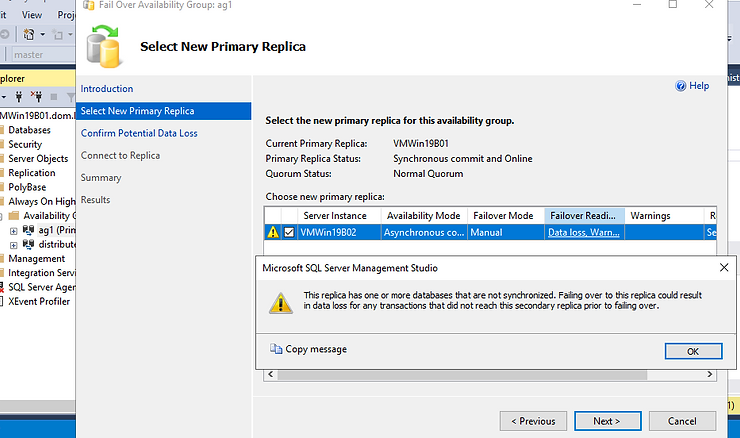Expand the ag1 tree node
The image size is (740, 438).
[13, 230]
